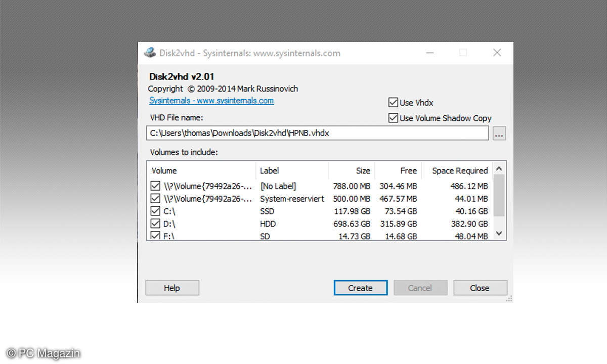Click the 14.73 GB size value
The width and height of the screenshot is (607, 364).
pos(354,236)
